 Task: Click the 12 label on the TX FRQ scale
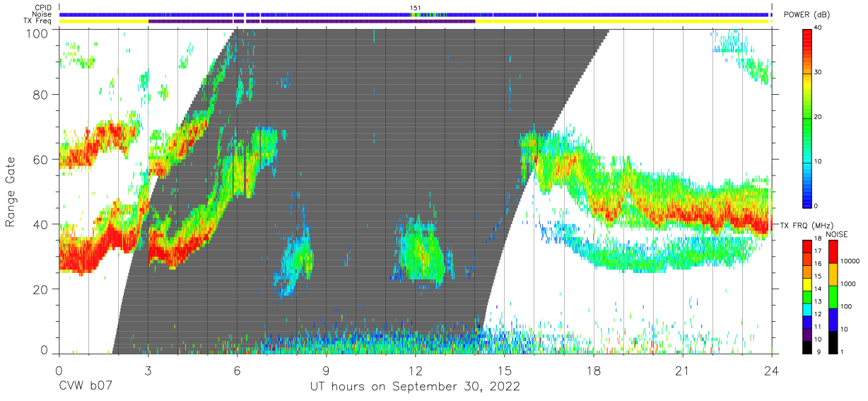(818, 314)
